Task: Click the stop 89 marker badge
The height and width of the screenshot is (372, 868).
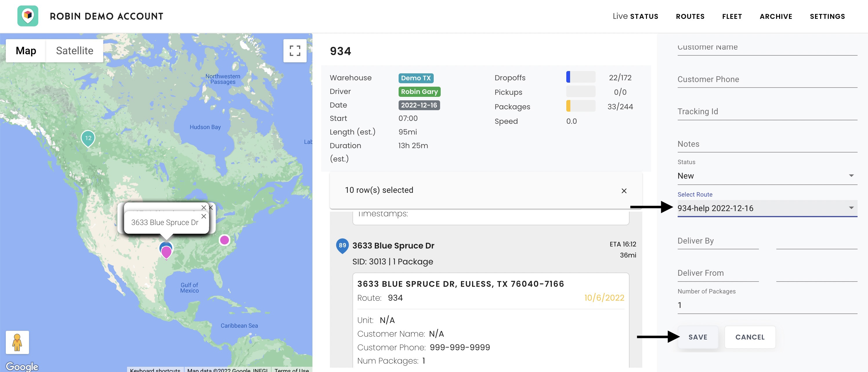Action: [342, 246]
